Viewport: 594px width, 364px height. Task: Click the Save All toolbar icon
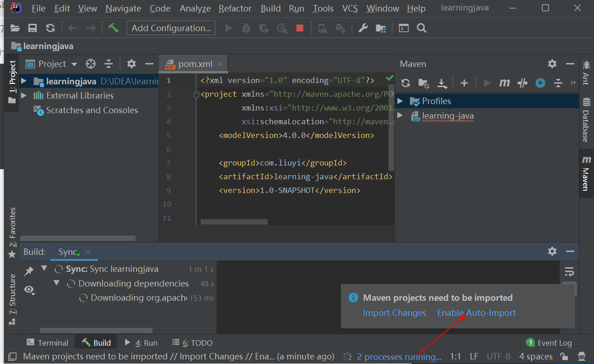(33, 28)
